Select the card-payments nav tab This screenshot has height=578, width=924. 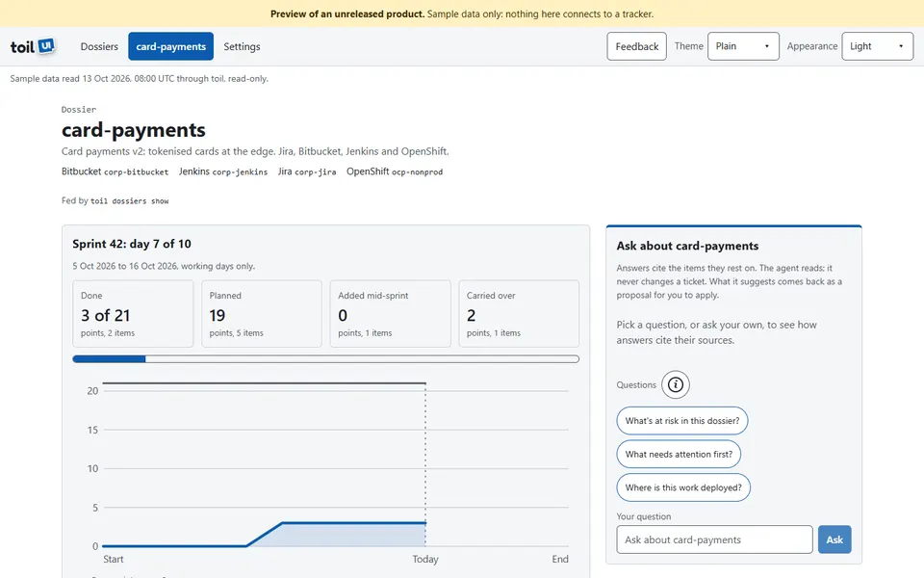tap(171, 46)
